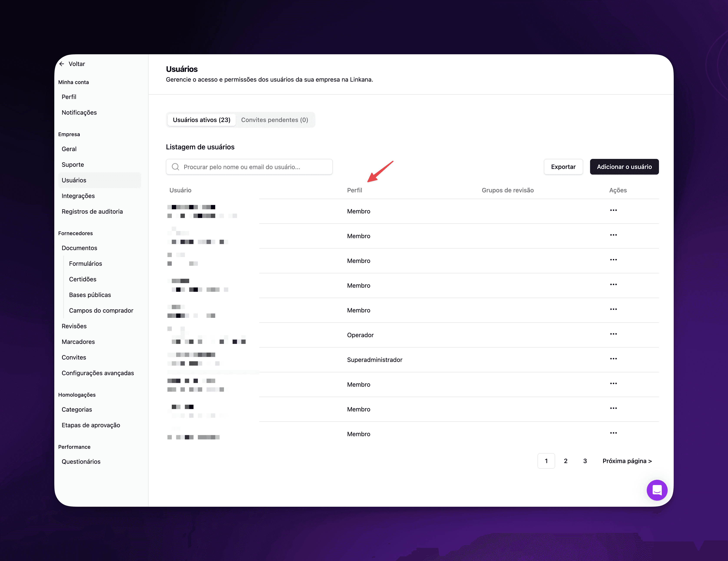Screen dimensions: 728x561
Task: Go to Geral under Empresa
Action: click(x=69, y=149)
